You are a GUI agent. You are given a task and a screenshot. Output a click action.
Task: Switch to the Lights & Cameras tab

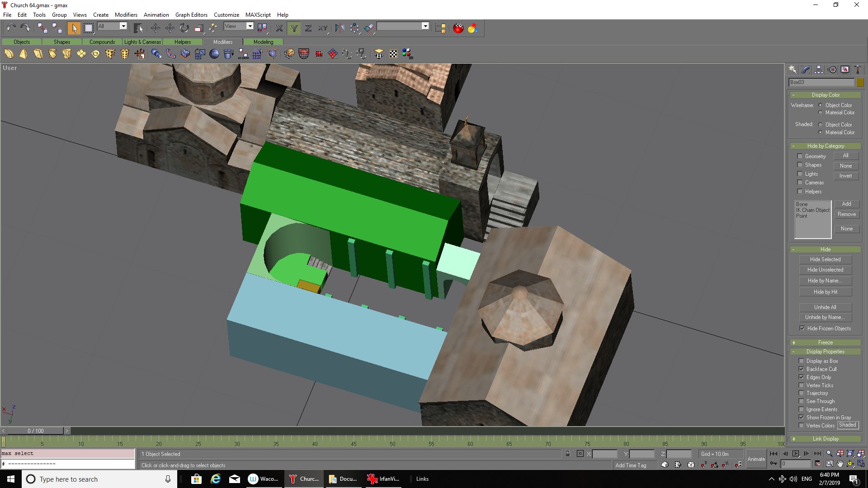[142, 42]
